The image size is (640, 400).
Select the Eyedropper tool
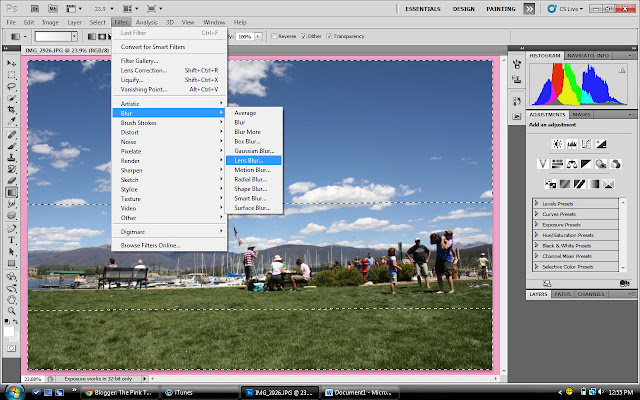point(11,121)
